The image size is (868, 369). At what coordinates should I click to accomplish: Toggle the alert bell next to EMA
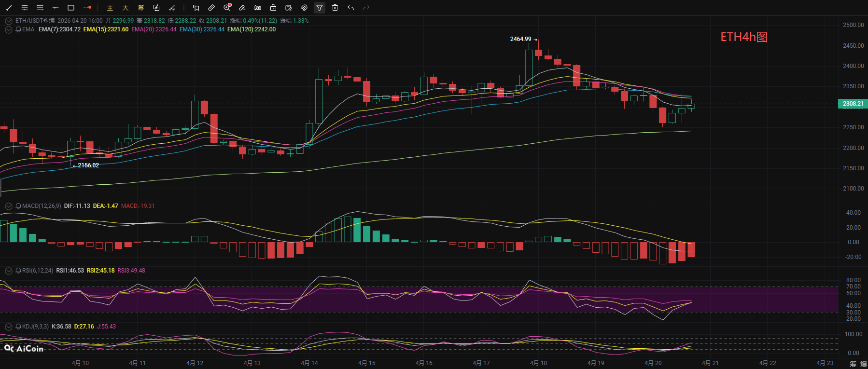pos(18,29)
